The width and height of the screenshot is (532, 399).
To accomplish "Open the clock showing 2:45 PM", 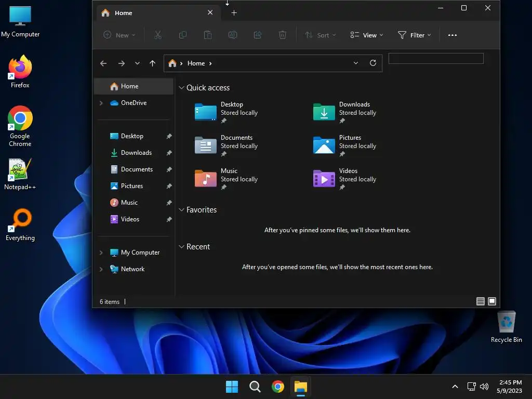I will click(x=510, y=387).
